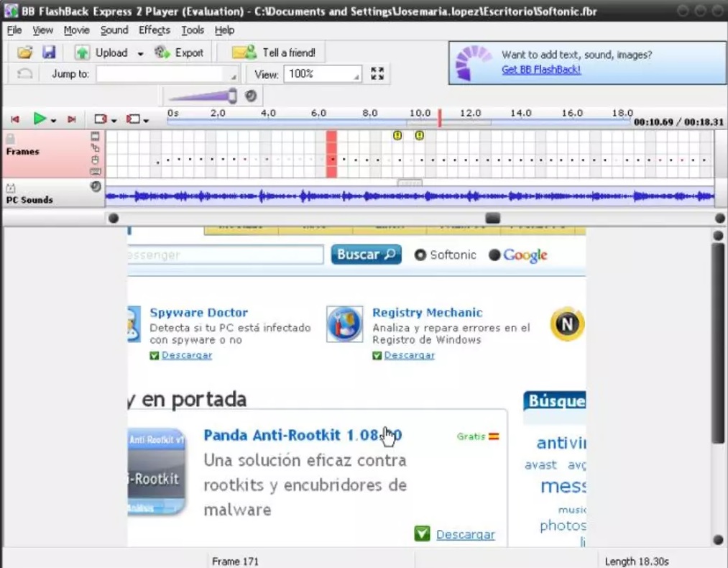The width and height of the screenshot is (728, 568).
Task: Select the Softonic search radio button
Action: pos(420,255)
